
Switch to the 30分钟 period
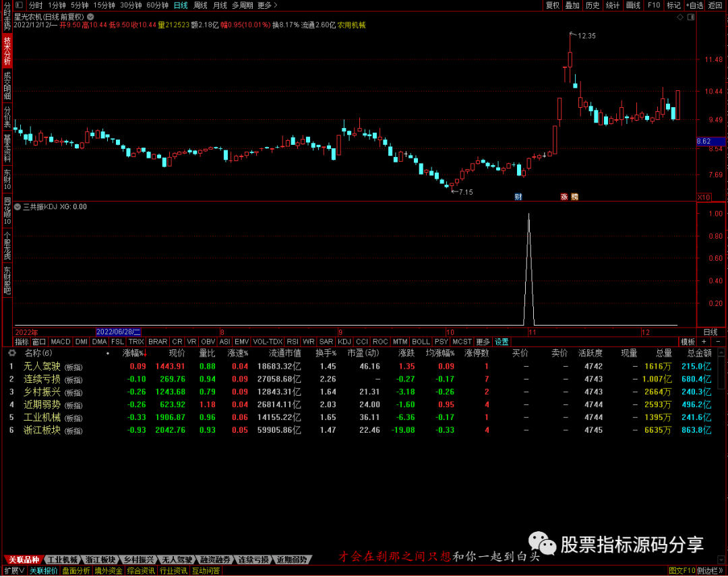coord(131,5)
